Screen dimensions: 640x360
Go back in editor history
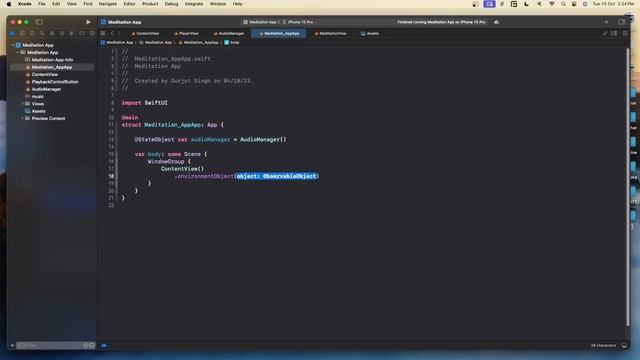pos(112,33)
